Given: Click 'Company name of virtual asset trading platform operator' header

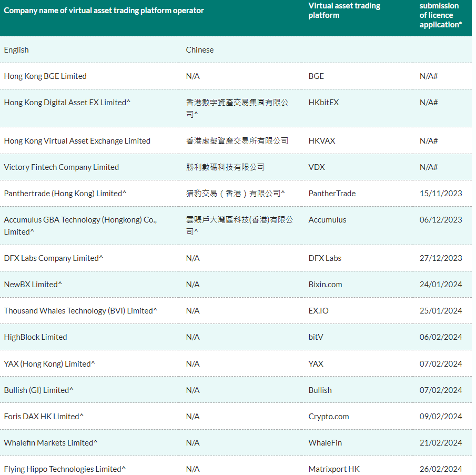Looking at the screenshot, I should click(104, 11).
